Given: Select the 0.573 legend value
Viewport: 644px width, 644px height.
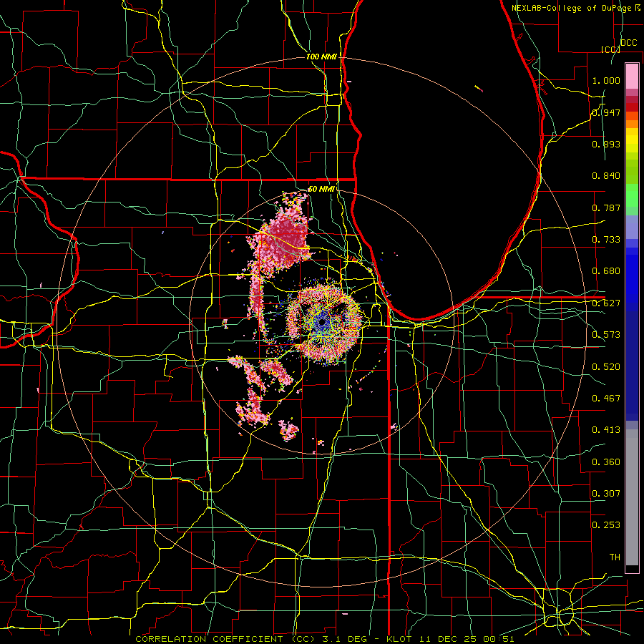Looking at the screenshot, I should point(606,335).
